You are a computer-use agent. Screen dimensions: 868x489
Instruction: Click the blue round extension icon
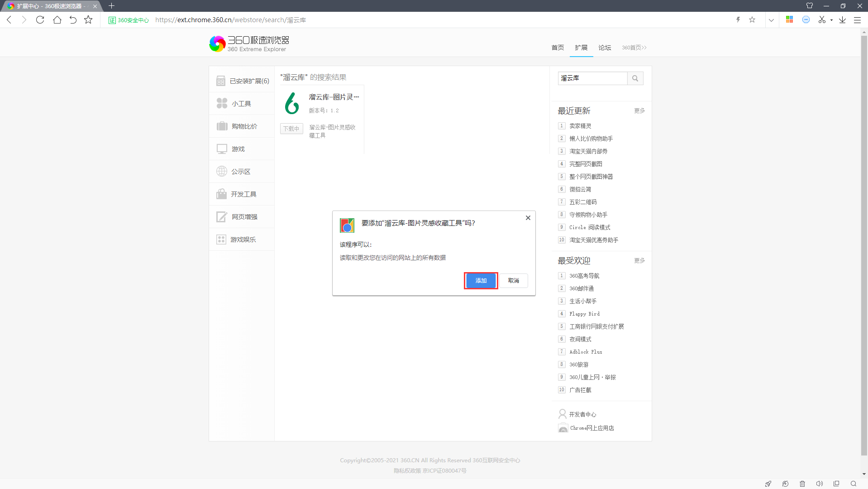[806, 19]
